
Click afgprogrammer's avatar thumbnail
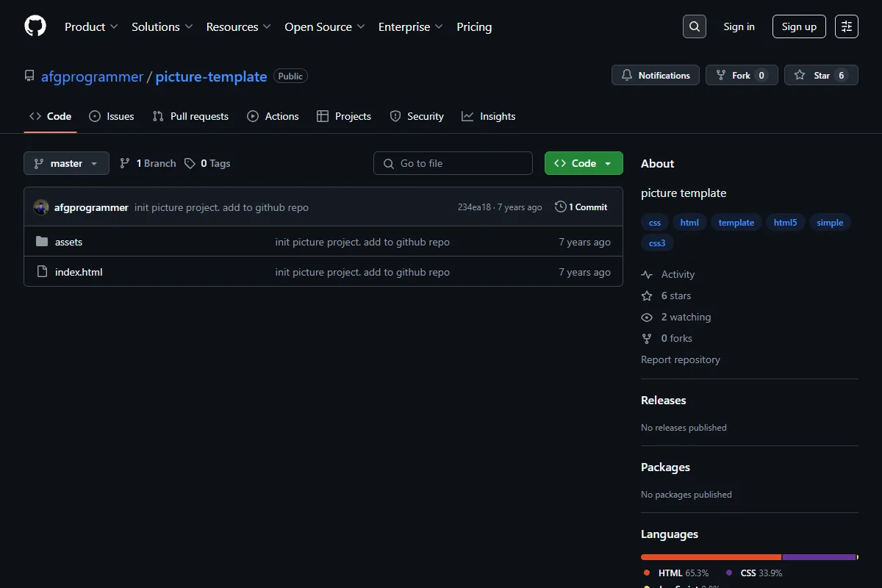tap(41, 207)
